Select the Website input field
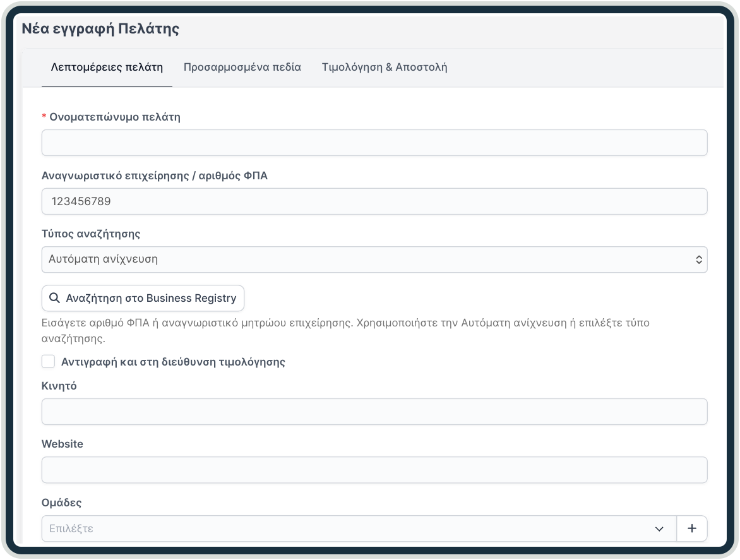The width and height of the screenshot is (740, 560). click(374, 470)
